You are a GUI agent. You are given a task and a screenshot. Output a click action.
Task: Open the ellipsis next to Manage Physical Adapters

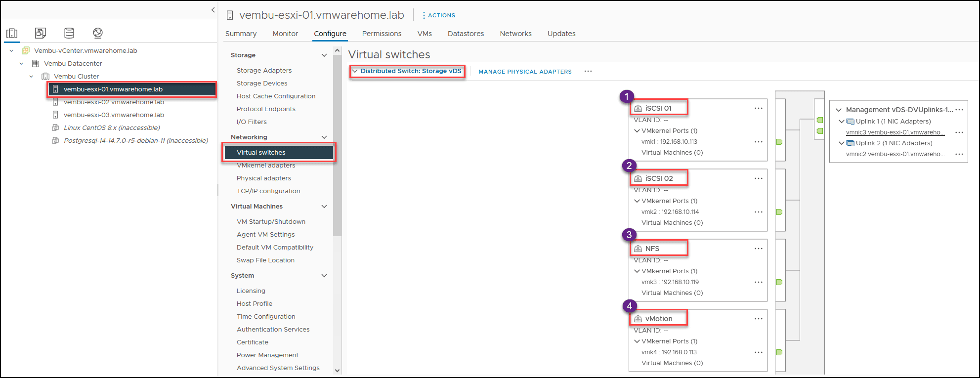coord(588,71)
